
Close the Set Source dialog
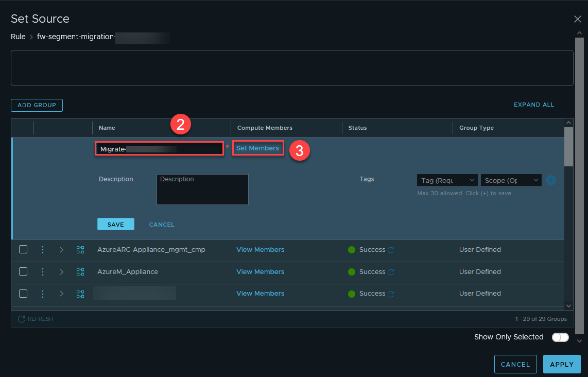pos(577,19)
